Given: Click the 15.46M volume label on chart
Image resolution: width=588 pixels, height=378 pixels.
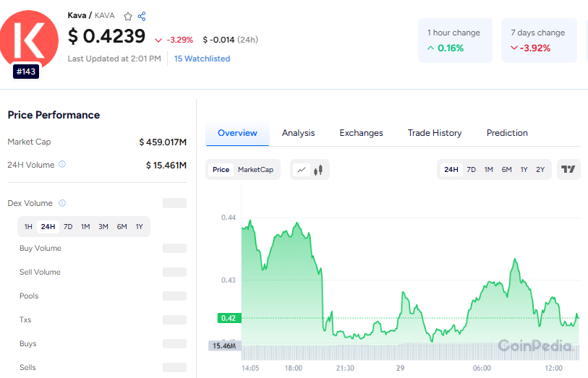Looking at the screenshot, I should [x=225, y=345].
